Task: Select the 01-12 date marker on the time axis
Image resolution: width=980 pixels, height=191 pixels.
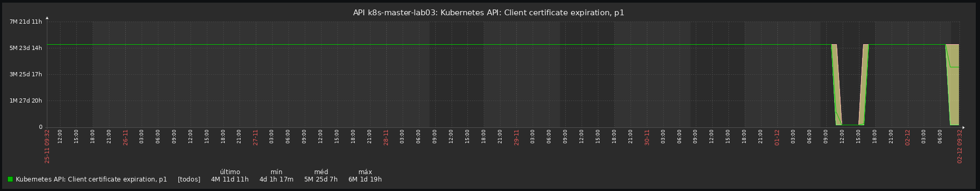Action: pyautogui.click(x=777, y=137)
